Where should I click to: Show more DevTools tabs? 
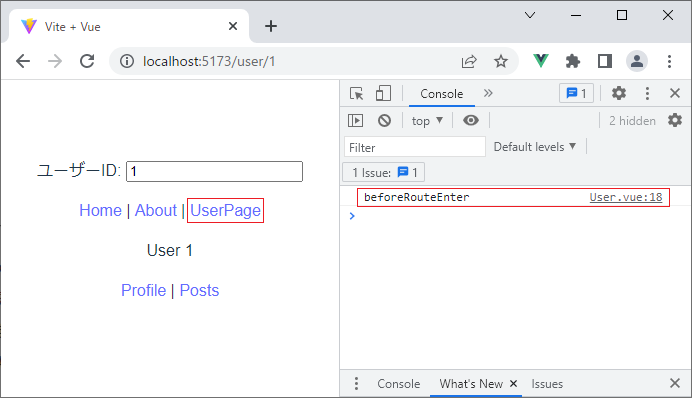(x=488, y=93)
